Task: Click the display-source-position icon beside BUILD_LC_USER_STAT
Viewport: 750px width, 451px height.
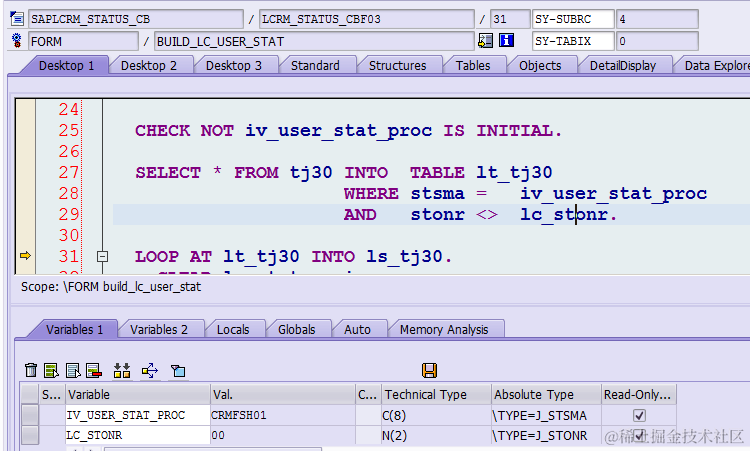Action: point(485,41)
